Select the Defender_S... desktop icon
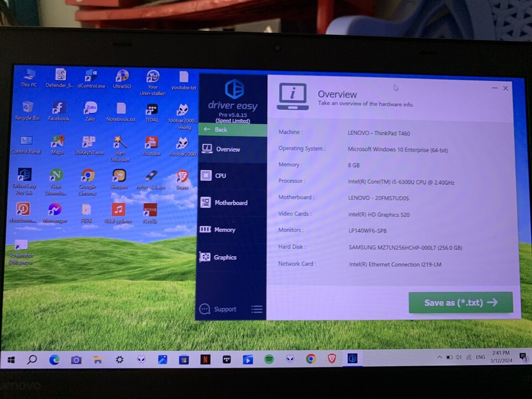 [x=60, y=78]
